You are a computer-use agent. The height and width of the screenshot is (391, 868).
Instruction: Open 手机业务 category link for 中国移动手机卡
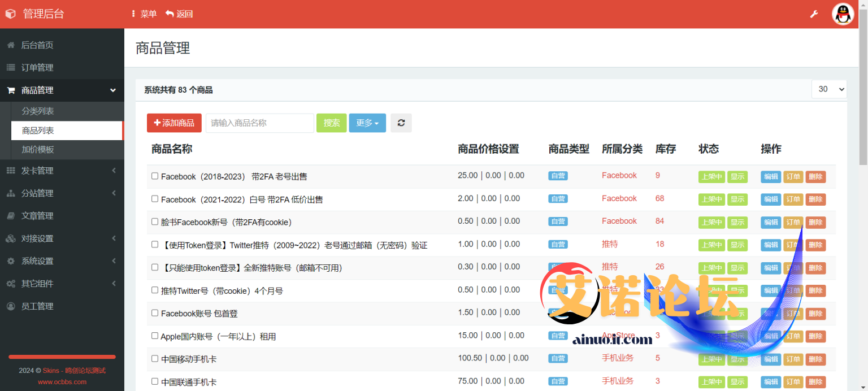click(618, 358)
